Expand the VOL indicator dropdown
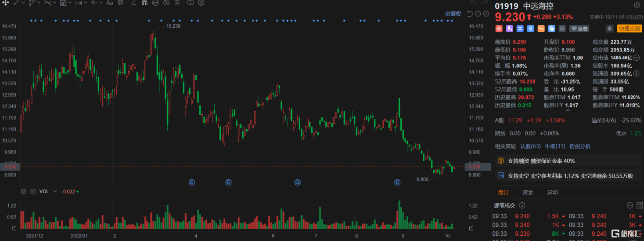Image resolution: width=644 pixels, height=241 pixels. coord(55,191)
